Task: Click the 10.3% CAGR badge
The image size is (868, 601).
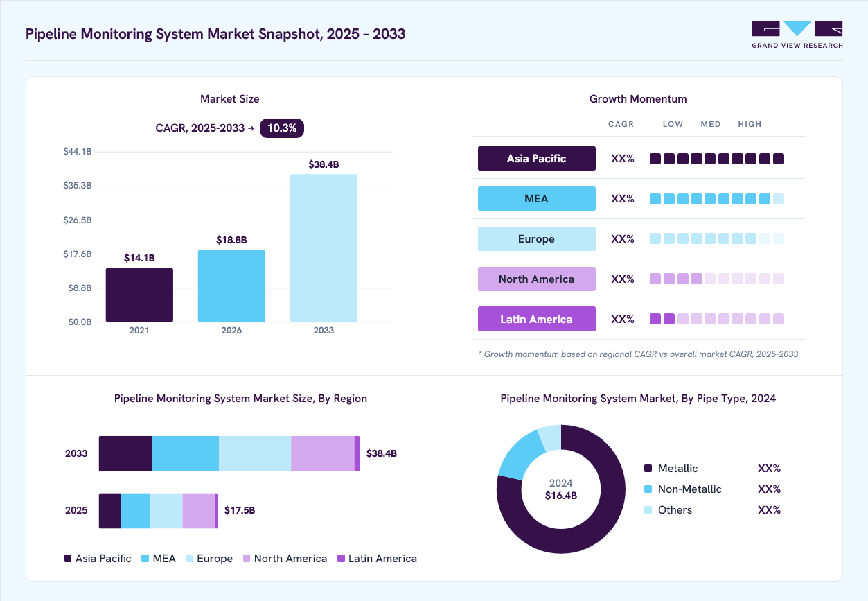Action: pos(282,128)
